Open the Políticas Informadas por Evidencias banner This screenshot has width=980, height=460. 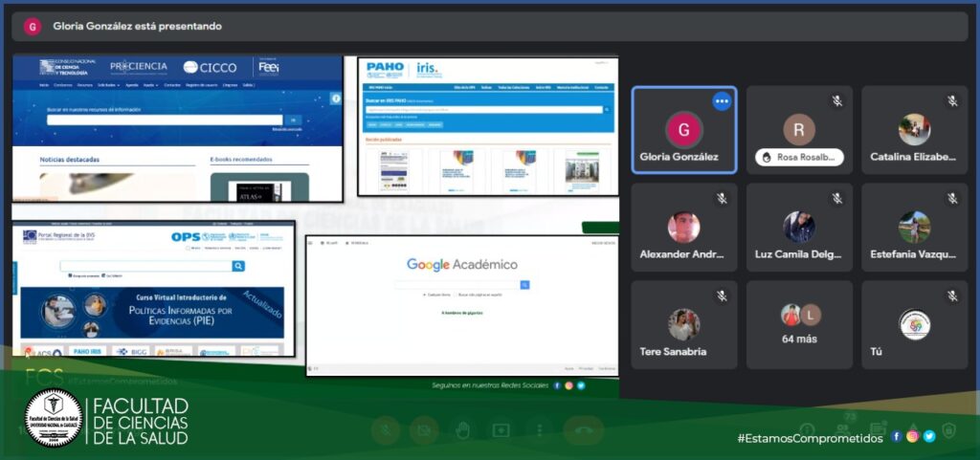(x=152, y=313)
